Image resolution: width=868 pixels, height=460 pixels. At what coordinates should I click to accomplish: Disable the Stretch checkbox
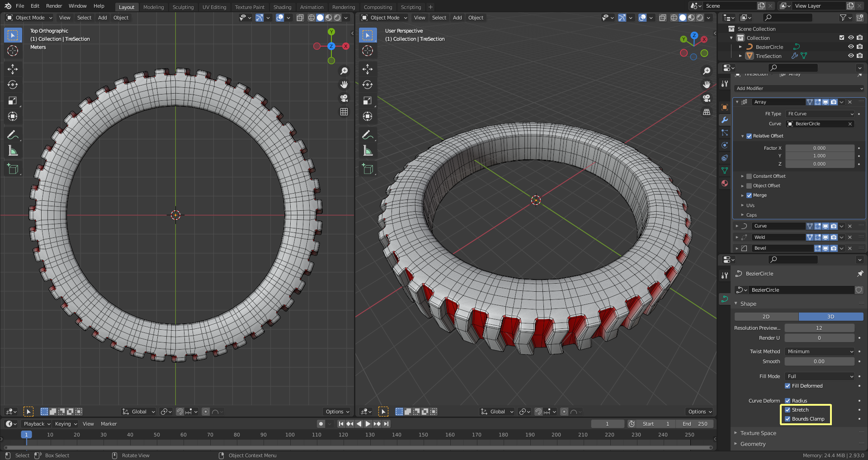coord(788,410)
